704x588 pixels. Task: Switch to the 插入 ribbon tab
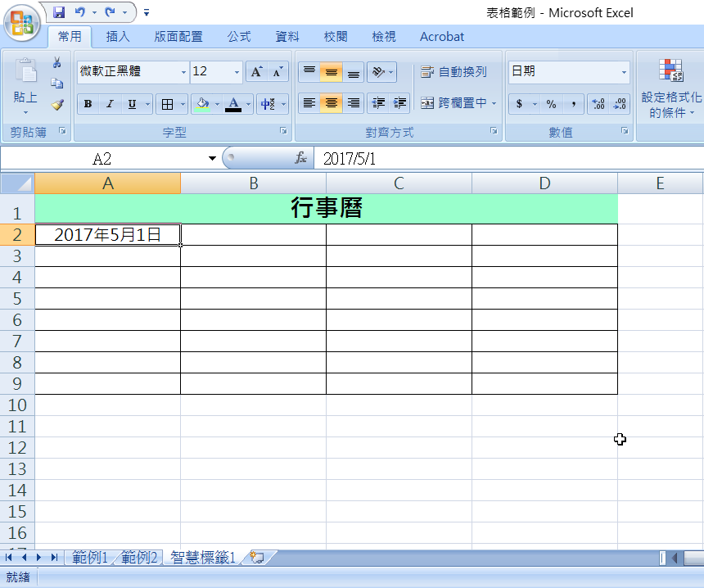(x=115, y=36)
